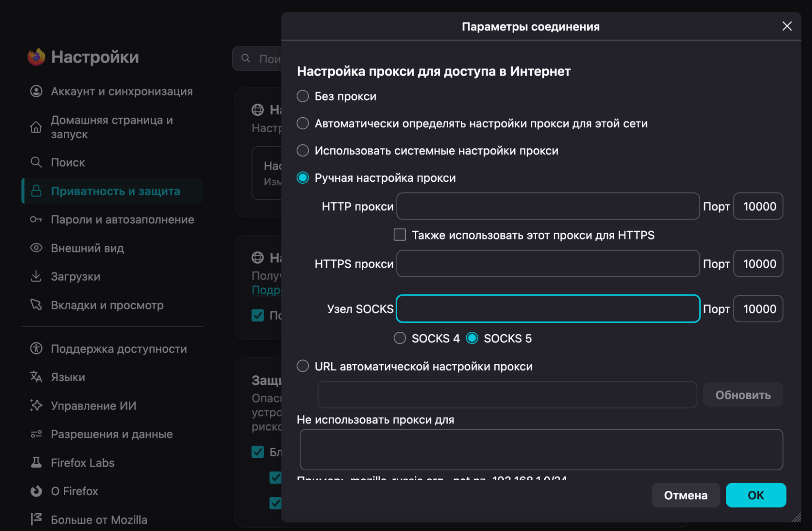Click the Firefox icon for О Firefox

36,491
